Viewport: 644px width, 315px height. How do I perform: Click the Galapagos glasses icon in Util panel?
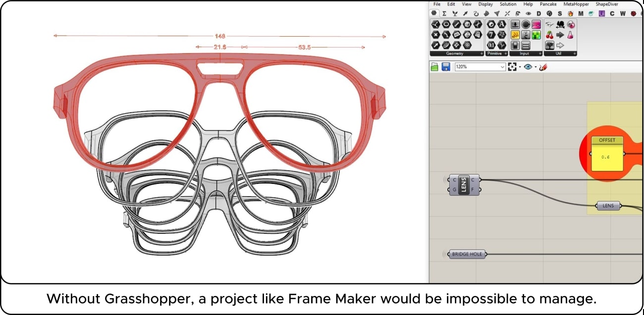549,24
